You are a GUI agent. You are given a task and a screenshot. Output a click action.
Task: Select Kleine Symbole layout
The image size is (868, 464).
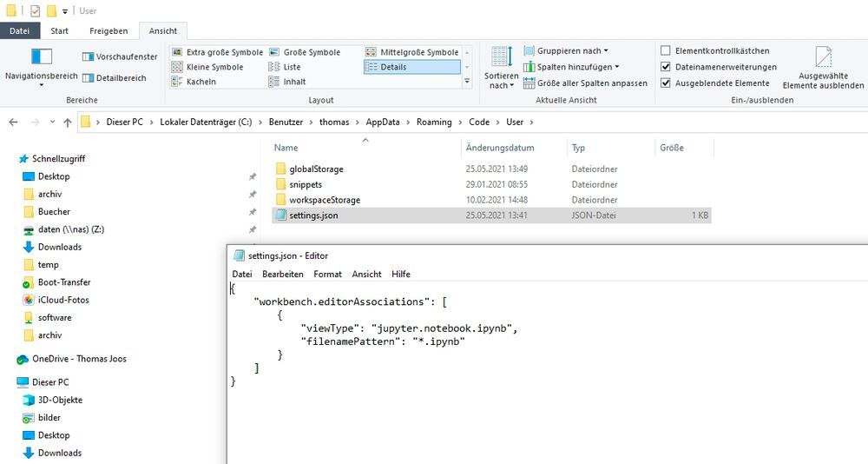coord(207,67)
